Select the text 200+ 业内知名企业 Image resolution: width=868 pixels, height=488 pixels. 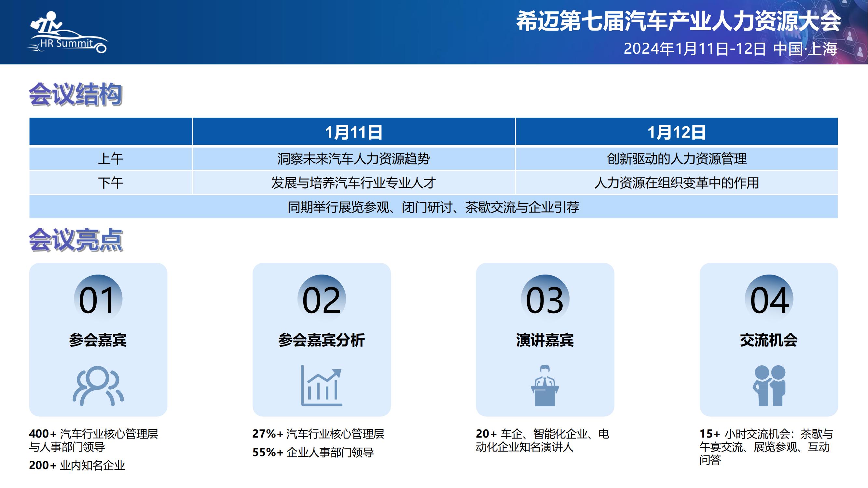(77, 466)
